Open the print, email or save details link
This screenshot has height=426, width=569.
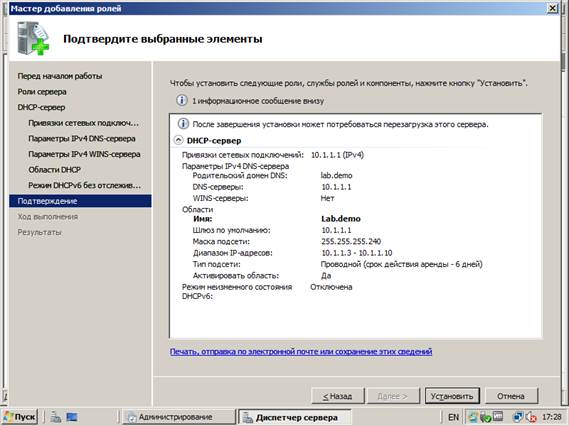[301, 351]
